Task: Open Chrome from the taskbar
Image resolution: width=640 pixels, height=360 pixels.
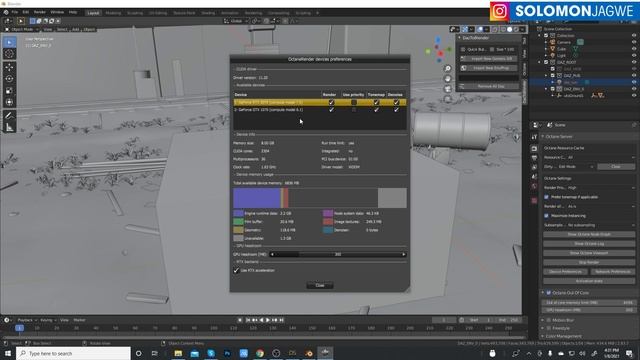Action: click(x=260, y=353)
